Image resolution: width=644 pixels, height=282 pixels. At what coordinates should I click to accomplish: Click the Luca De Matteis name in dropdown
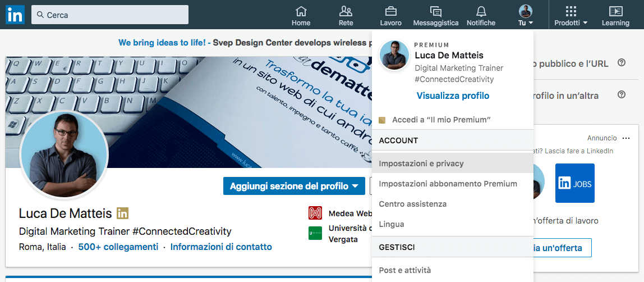(x=449, y=55)
